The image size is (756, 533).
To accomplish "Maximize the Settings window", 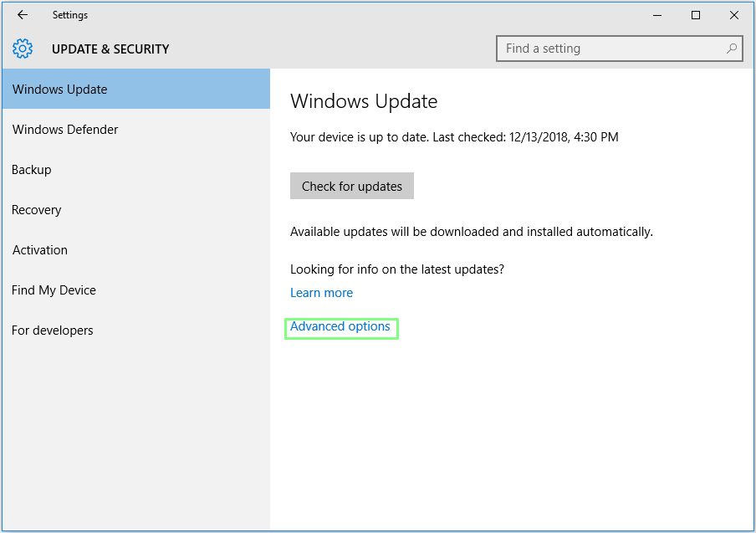I will [x=696, y=15].
